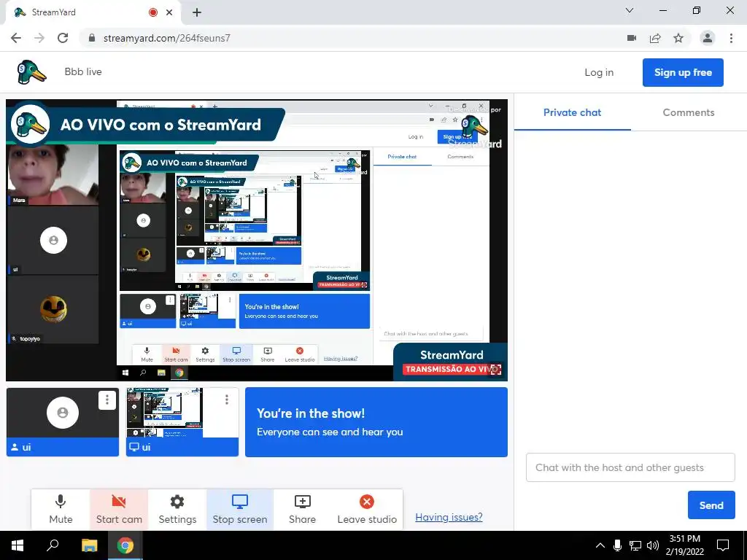The width and height of the screenshot is (747, 560).
Task: Start the camera with Start cam
Action: (119, 510)
